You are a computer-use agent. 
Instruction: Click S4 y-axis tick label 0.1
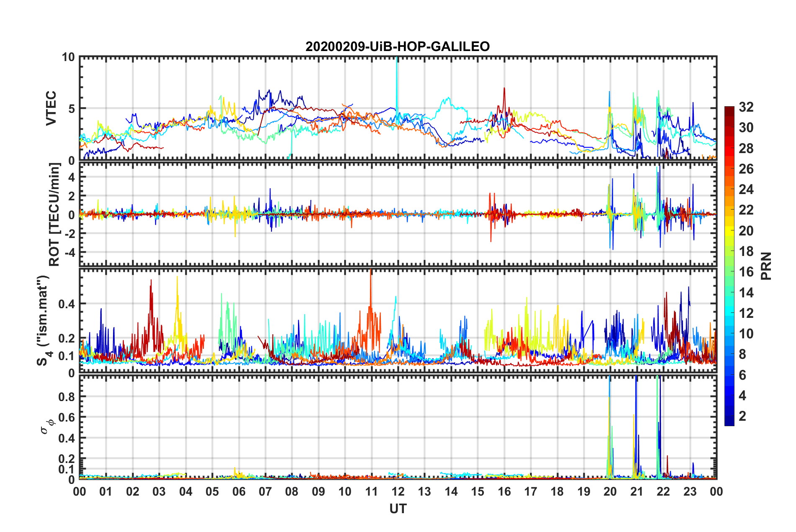click(67, 356)
